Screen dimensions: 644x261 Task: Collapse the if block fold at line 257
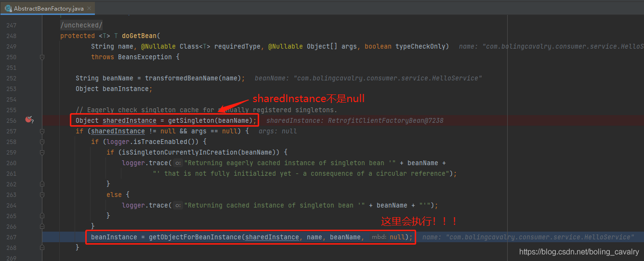[x=42, y=131]
